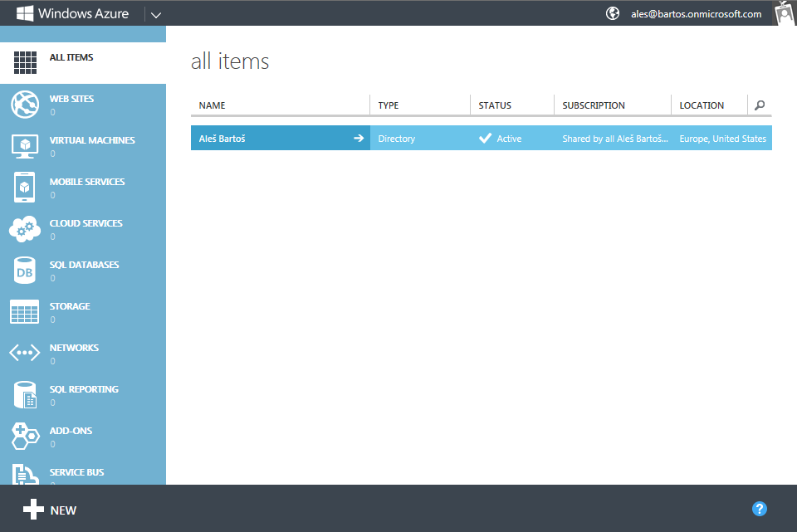Open the Networks icon
The image size is (797, 532).
(x=24, y=353)
